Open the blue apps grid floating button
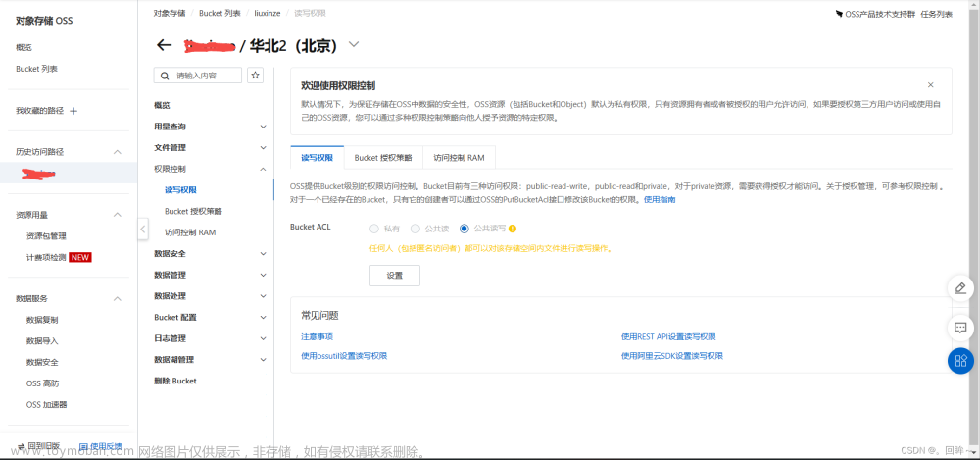The width and height of the screenshot is (980, 460). [960, 361]
